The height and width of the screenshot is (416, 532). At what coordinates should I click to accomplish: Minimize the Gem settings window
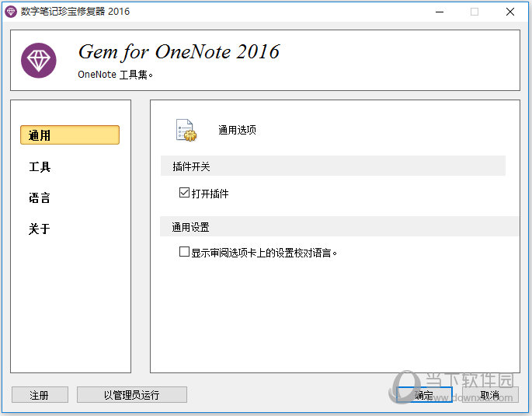(x=440, y=12)
